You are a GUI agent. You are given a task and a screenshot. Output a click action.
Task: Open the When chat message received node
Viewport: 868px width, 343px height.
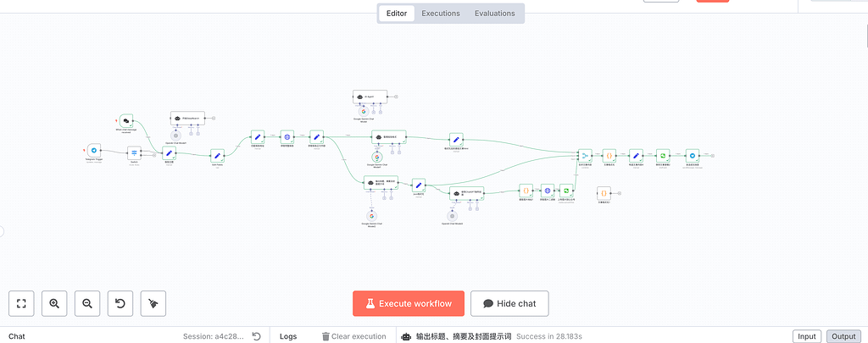tap(125, 121)
